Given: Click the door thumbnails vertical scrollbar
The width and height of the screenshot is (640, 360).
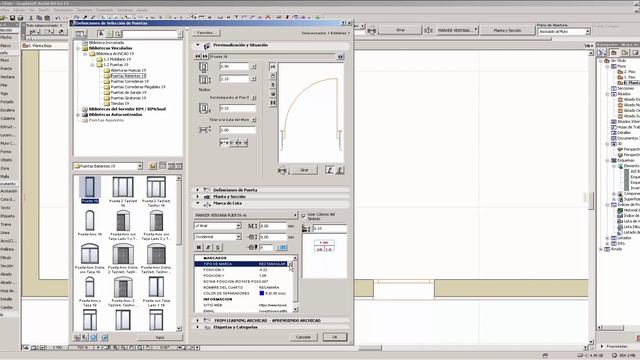Looking at the screenshot, I should point(179,253).
